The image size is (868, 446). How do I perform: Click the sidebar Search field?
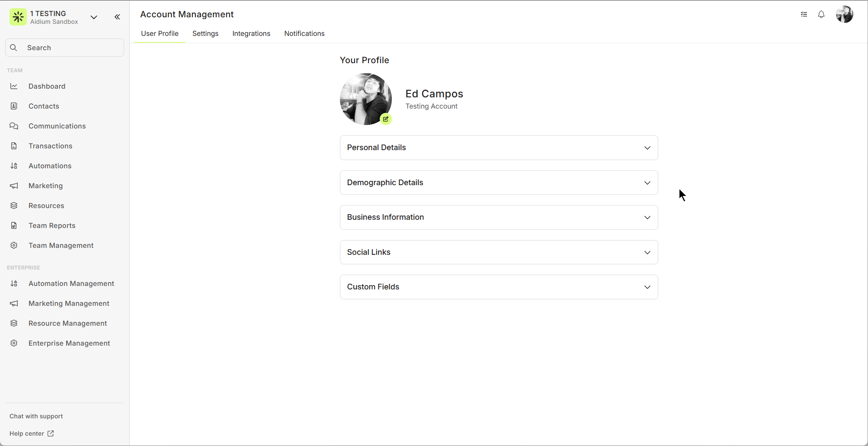[x=65, y=48]
